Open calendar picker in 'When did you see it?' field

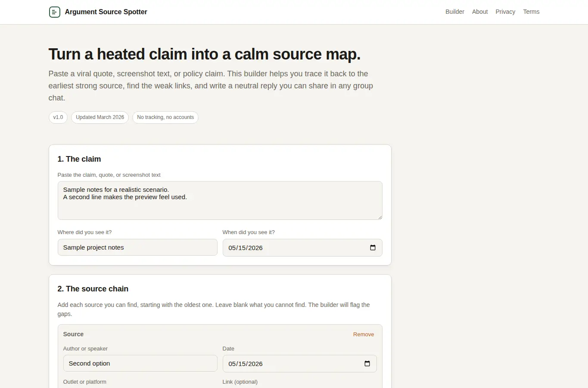click(373, 247)
